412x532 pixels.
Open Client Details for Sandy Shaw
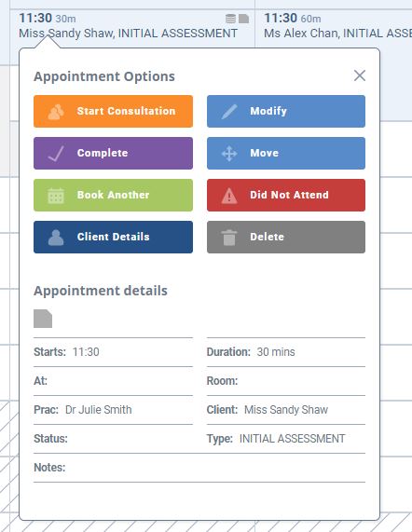point(114,238)
